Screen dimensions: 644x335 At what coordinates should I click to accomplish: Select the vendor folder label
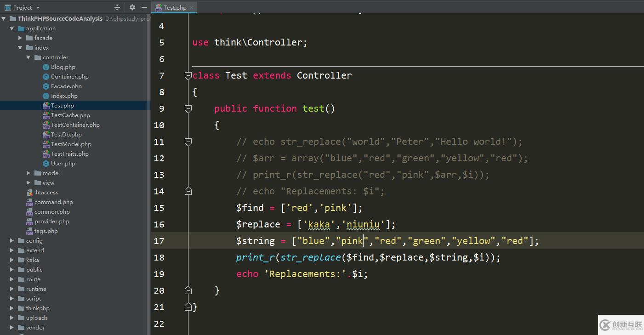[x=35, y=328]
